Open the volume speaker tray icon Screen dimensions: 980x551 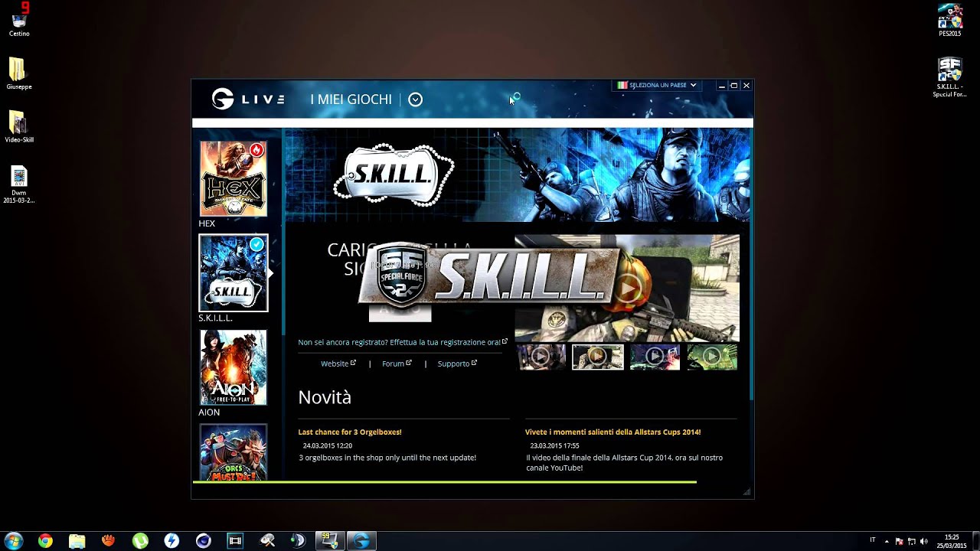pyautogui.click(x=924, y=541)
